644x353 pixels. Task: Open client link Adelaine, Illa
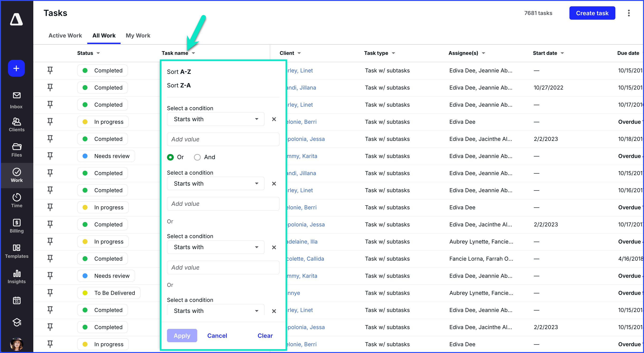(302, 242)
